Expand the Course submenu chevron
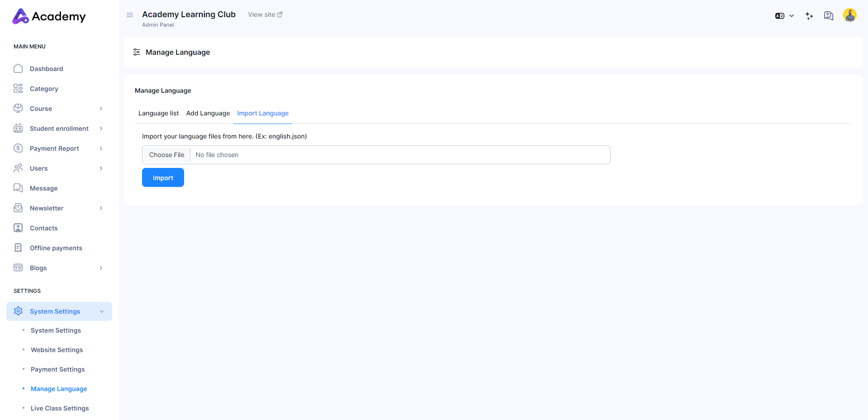 pos(101,109)
